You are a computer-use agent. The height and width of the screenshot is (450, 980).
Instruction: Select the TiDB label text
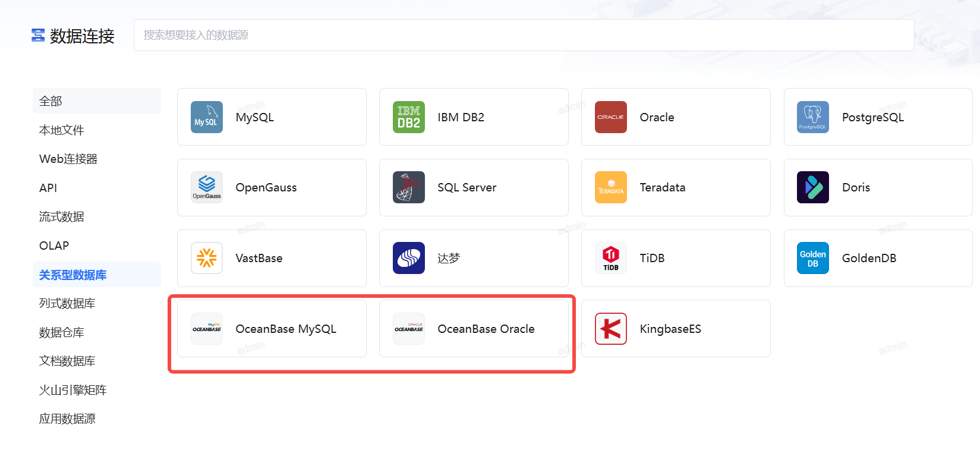653,258
